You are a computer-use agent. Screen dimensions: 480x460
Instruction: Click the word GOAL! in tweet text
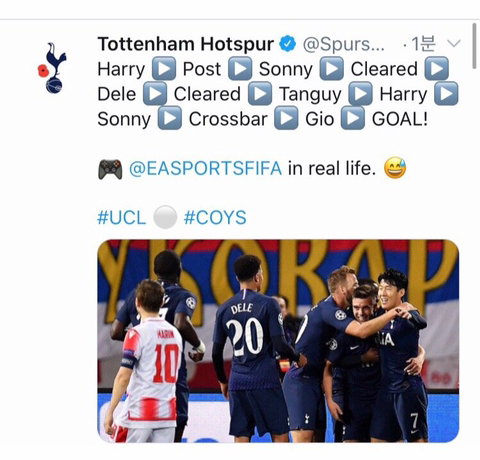400,119
